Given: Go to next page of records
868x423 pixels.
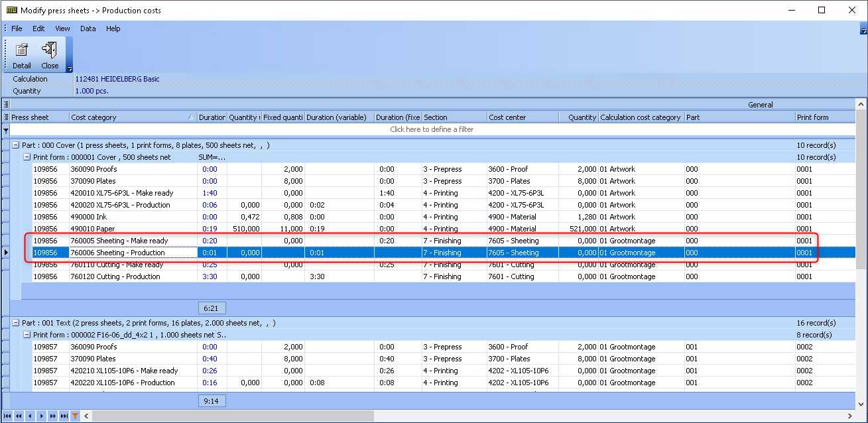Looking at the screenshot, I should (52, 416).
